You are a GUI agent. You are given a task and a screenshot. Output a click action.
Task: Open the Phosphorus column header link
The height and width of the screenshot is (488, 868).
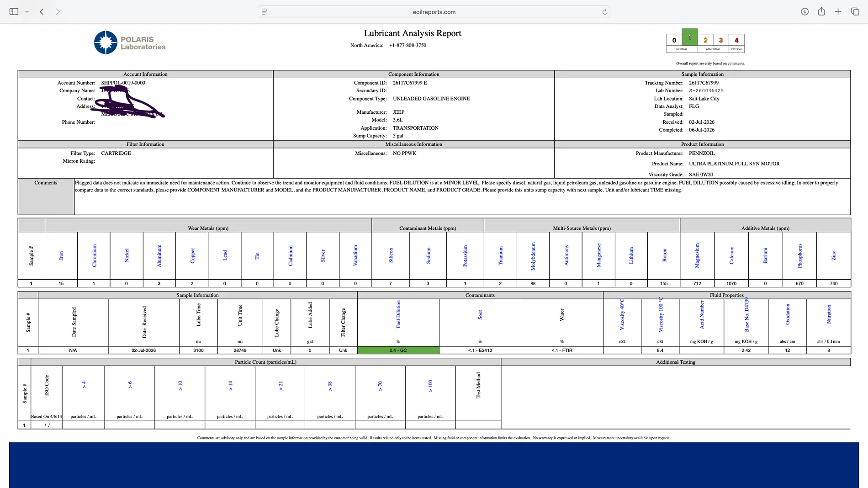click(799, 255)
